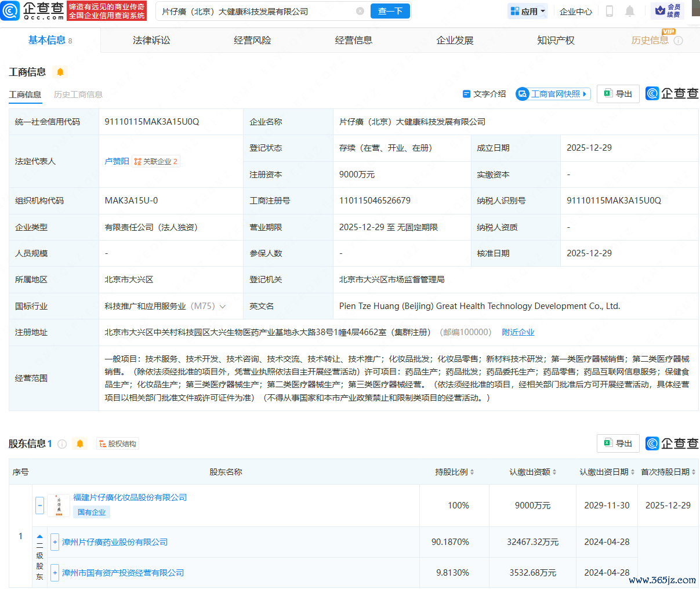Clear the search box with the X icon
700x589 pixels.
360,11
